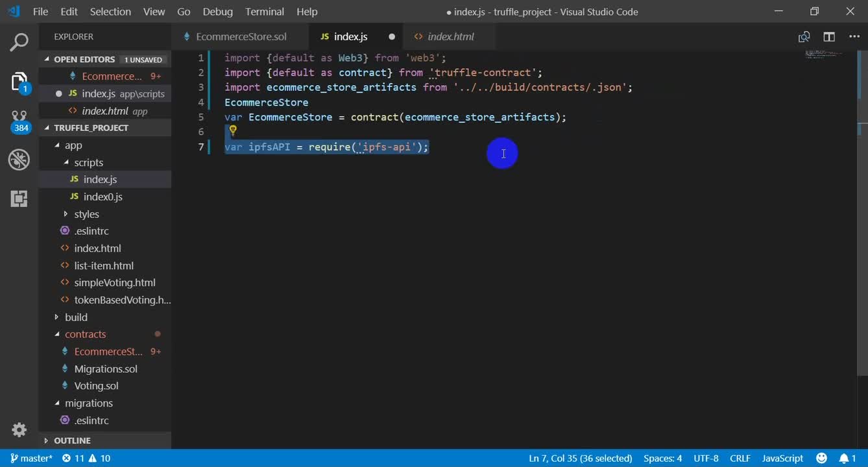
Task: Open the Terminal menu
Action: [x=265, y=12]
